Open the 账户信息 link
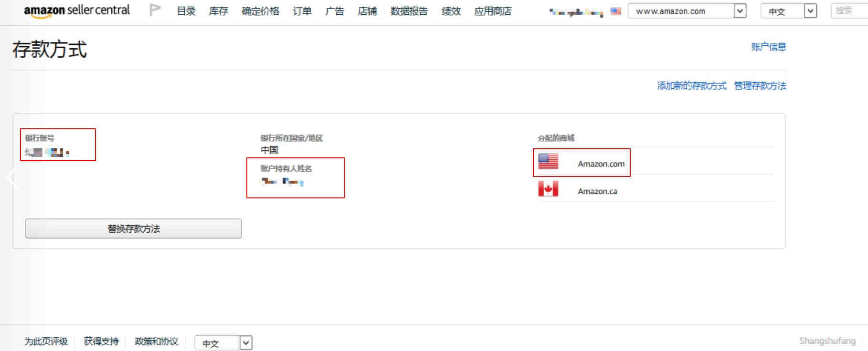The width and height of the screenshot is (868, 351). pyautogui.click(x=769, y=47)
